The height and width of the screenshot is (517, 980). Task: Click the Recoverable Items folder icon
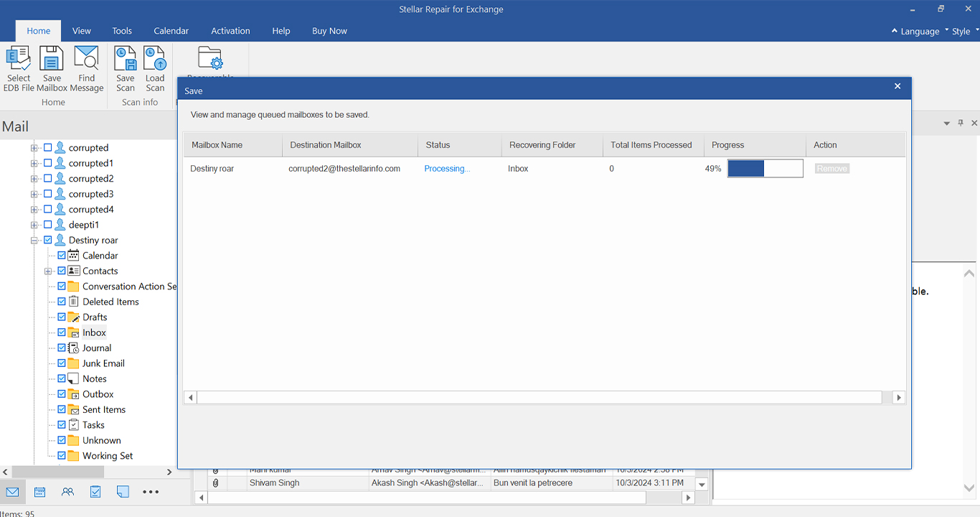point(210,57)
